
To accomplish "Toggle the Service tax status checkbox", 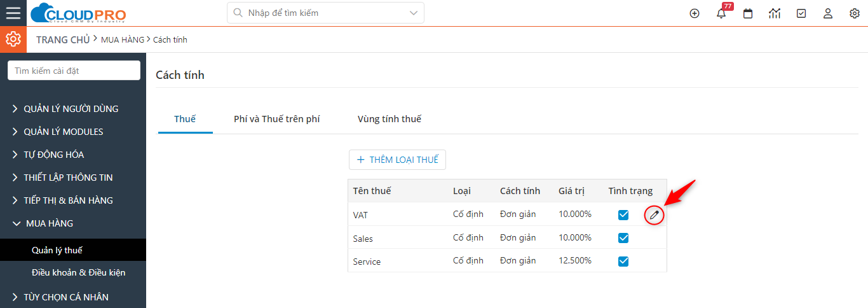I will click(x=623, y=261).
